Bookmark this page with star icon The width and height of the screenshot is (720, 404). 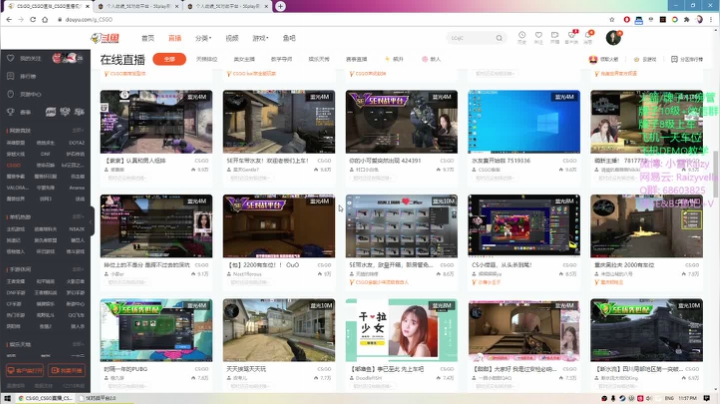click(x=612, y=20)
